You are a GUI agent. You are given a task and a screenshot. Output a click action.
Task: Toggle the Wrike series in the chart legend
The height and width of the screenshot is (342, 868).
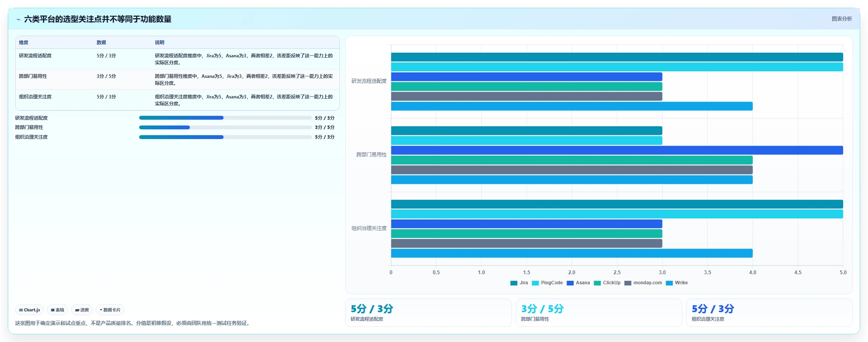point(677,283)
